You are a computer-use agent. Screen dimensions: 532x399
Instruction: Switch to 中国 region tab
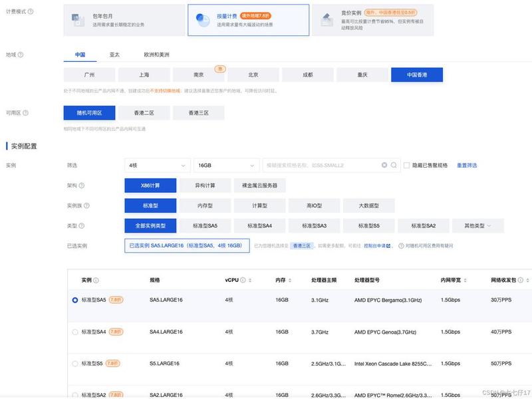(80, 55)
